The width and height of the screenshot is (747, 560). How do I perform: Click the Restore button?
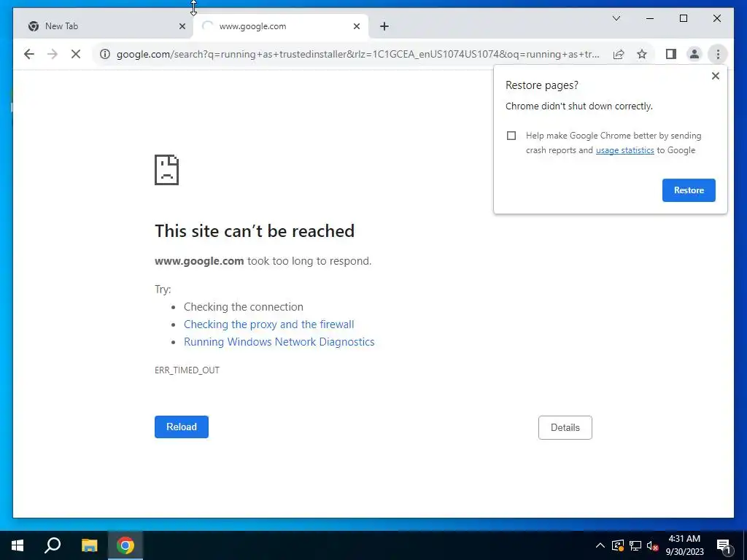coord(689,190)
